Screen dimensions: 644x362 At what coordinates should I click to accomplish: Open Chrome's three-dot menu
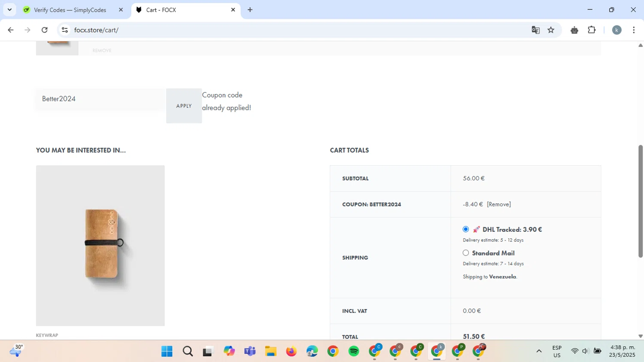point(634,30)
